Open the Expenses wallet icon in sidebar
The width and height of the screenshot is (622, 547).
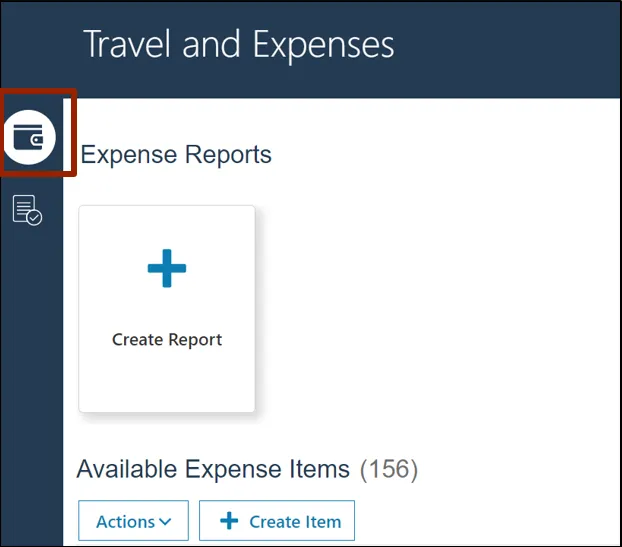[x=30, y=139]
